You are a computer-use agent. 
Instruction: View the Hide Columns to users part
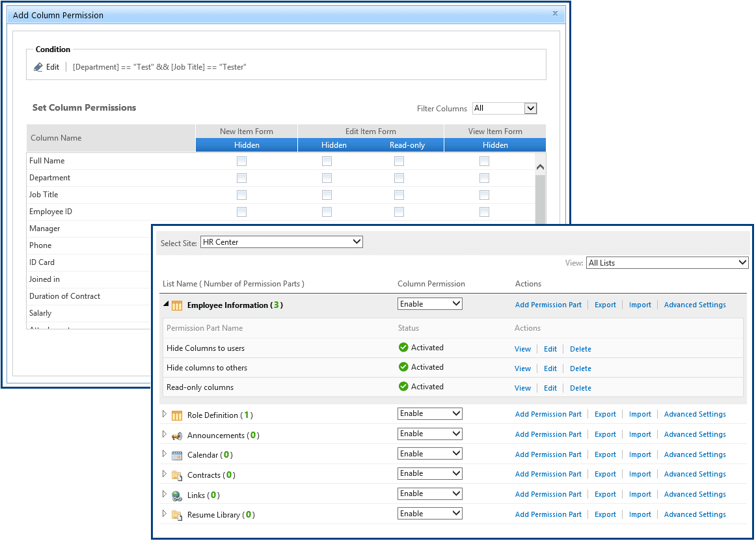pyautogui.click(x=522, y=349)
